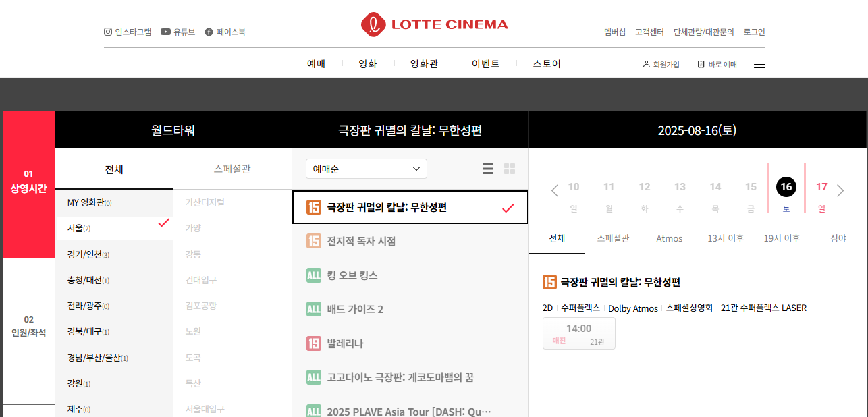This screenshot has height=417, width=868.
Task: Select the 전체 cinema tab
Action: 114,169
